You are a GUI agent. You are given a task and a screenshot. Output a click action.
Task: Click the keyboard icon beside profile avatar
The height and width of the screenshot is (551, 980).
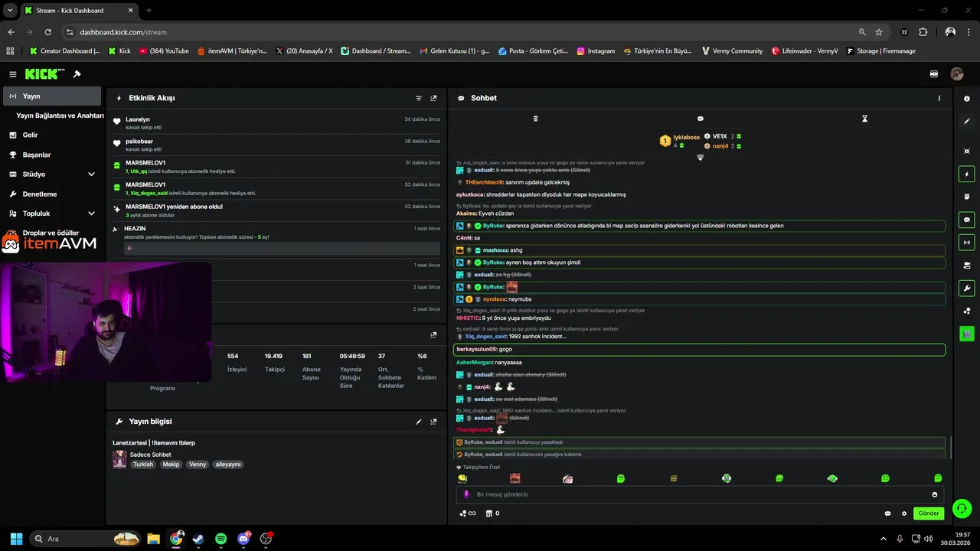(x=934, y=74)
